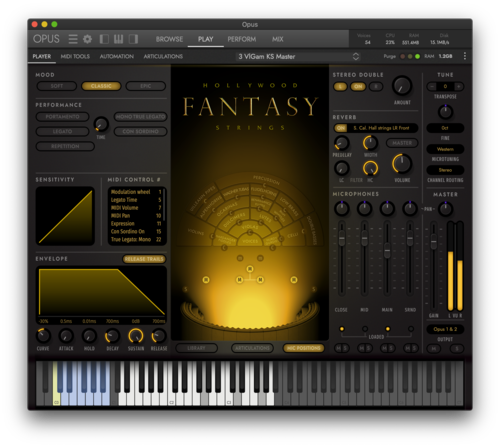Open the Opus 1 & 2 output dropdown
500x447 pixels.
click(x=445, y=329)
